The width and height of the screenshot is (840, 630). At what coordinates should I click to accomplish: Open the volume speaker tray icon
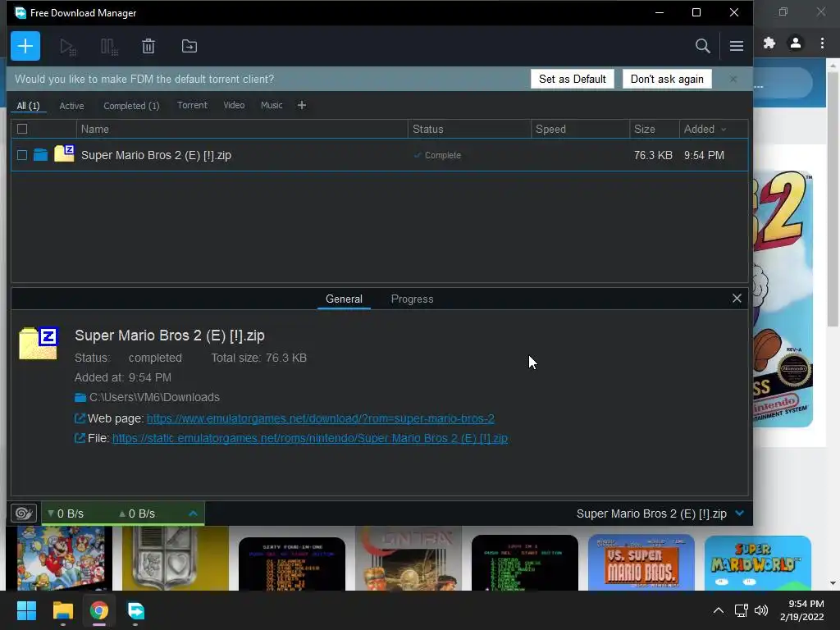[x=760, y=610]
